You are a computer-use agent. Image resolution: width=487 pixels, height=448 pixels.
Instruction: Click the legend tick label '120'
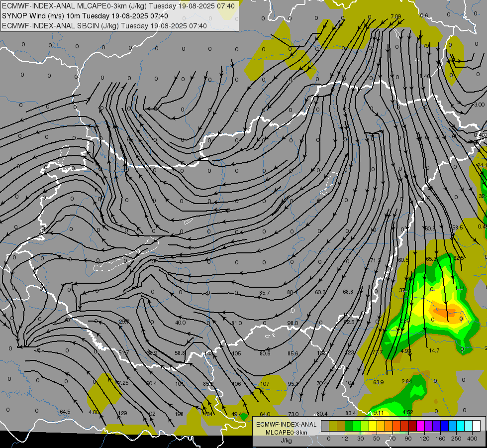click(x=424, y=439)
